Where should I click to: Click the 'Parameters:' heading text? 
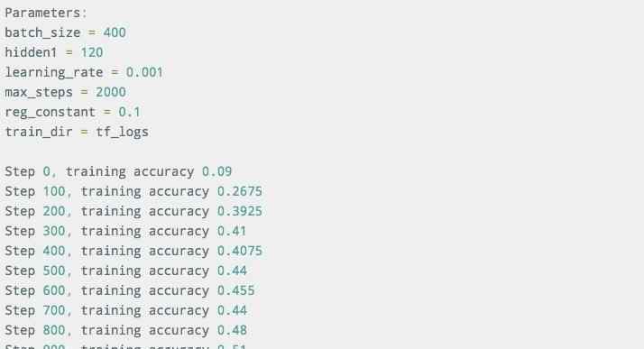(46, 13)
